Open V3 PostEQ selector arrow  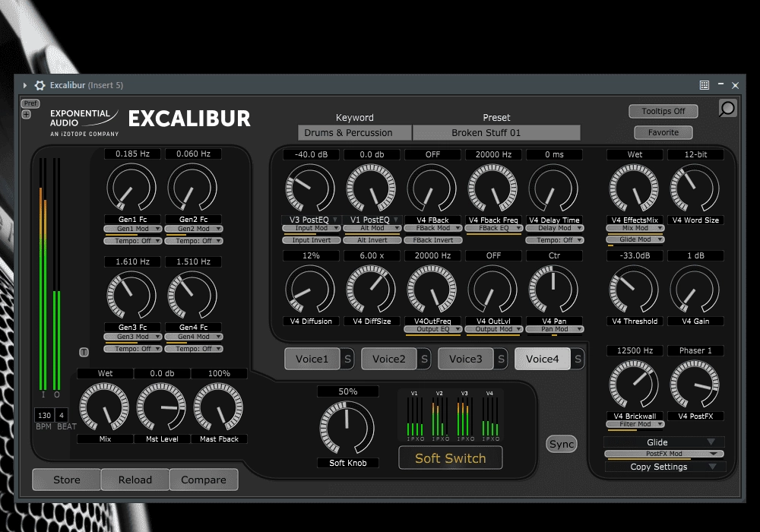coord(335,220)
